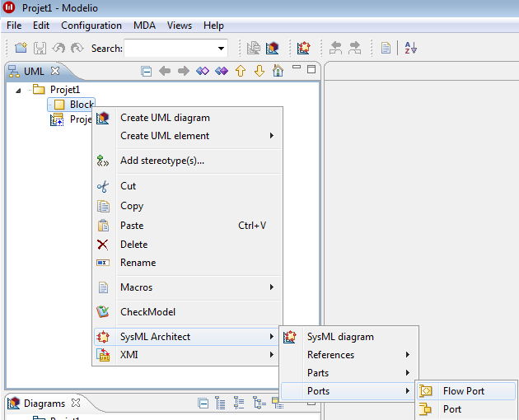Expand the References submenu
Viewport: 519px width, 420px height.
(x=408, y=355)
